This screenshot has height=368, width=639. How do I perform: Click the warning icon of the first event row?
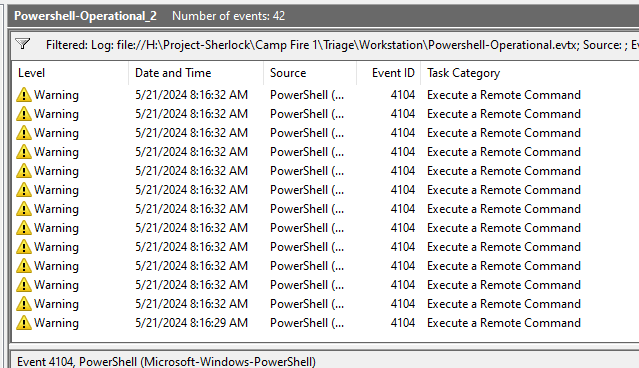point(24,95)
